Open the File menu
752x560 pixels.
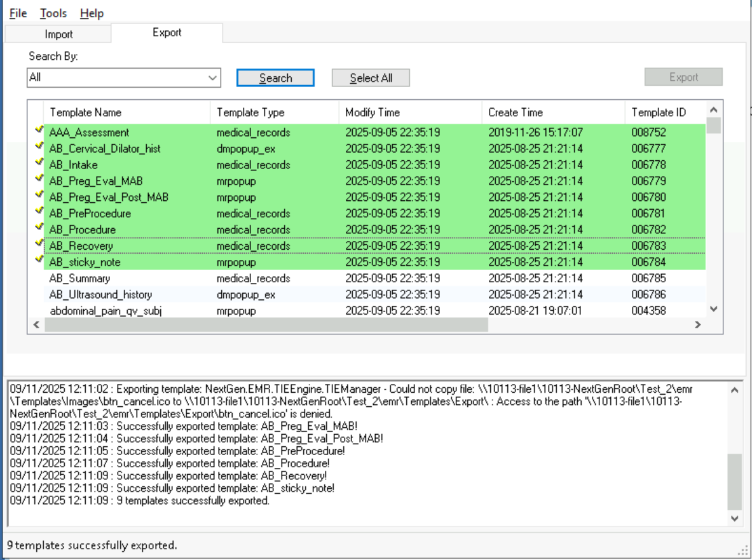[18, 13]
